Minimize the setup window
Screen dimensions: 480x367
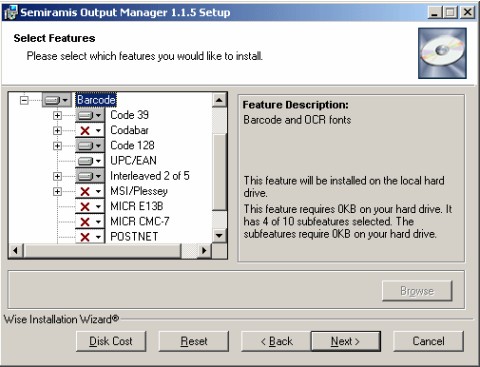(434, 13)
